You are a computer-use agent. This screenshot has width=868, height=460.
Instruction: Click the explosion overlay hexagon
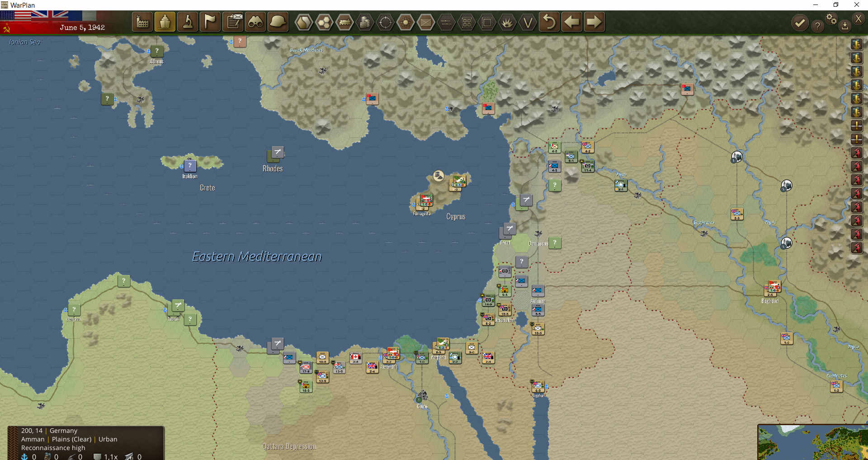[507, 22]
